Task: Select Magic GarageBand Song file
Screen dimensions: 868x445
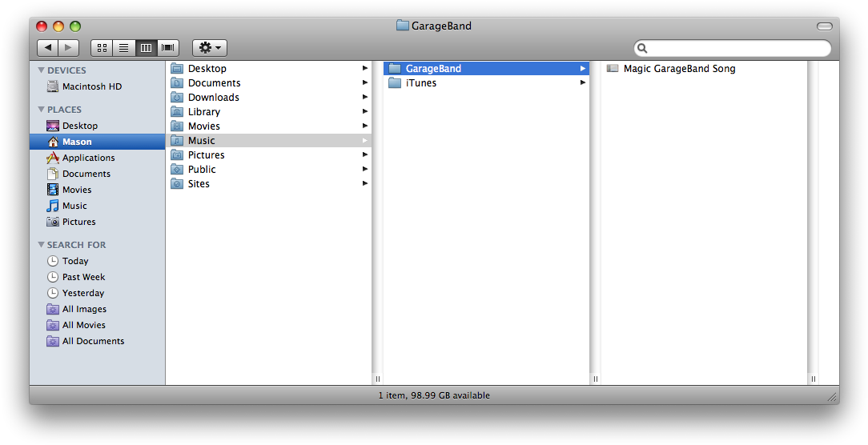Action: click(x=704, y=69)
